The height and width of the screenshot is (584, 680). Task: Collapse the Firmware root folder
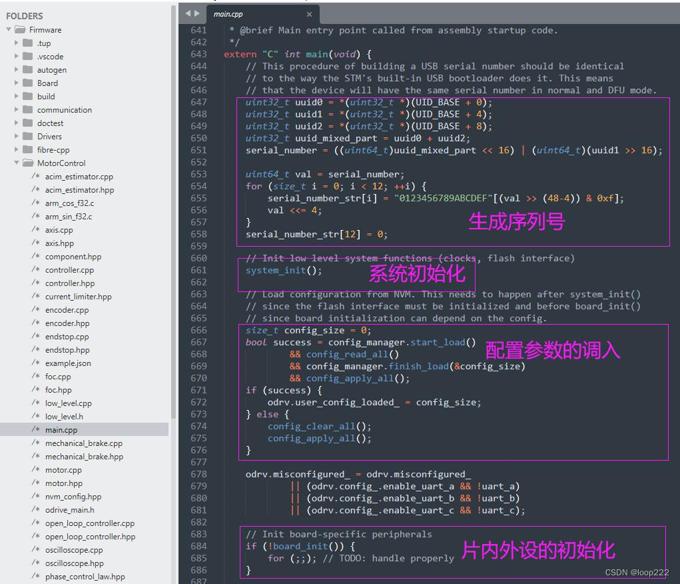[x=9, y=30]
